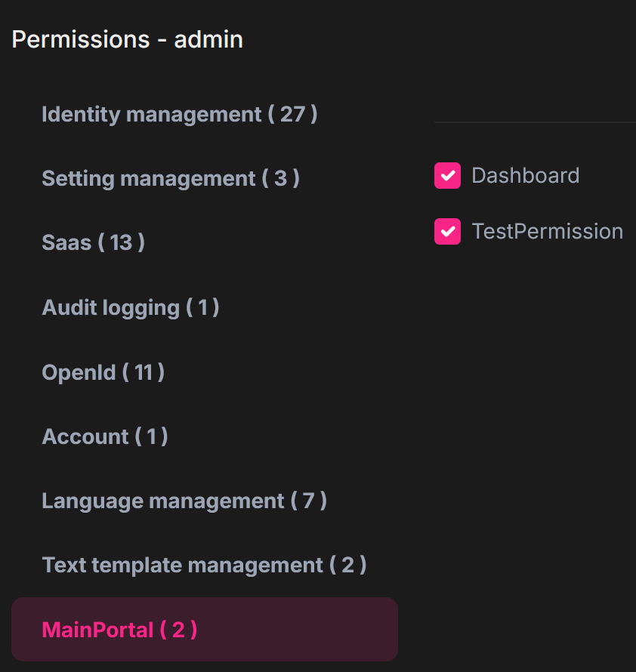Click the pink checkmark icon beside TestPermission
This screenshot has width=636, height=672.
[447, 232]
